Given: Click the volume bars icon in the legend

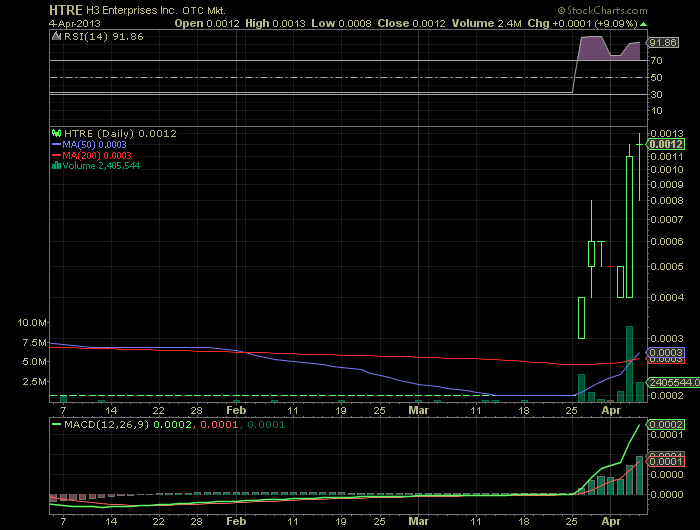Looking at the screenshot, I should click(x=56, y=166).
